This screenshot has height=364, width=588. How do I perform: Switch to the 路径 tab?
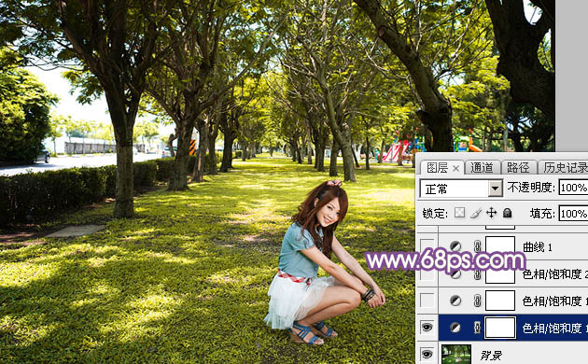pyautogui.click(x=518, y=168)
